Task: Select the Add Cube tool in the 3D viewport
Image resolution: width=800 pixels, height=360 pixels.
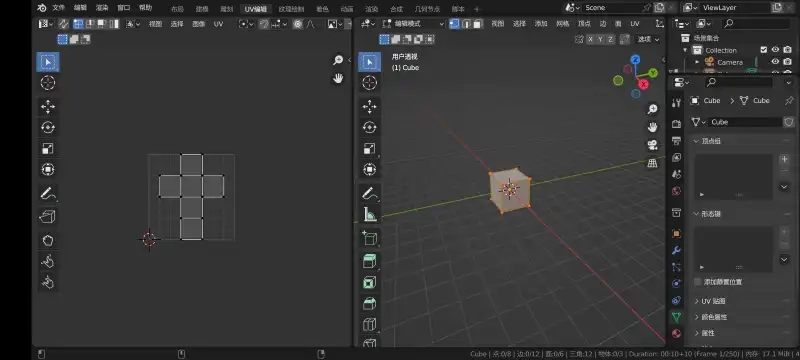Action: click(369, 238)
